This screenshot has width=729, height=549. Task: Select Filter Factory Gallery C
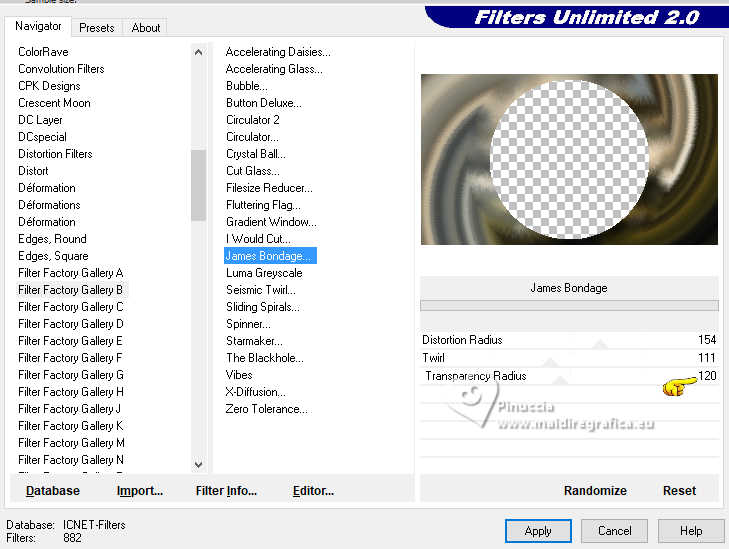point(71,307)
